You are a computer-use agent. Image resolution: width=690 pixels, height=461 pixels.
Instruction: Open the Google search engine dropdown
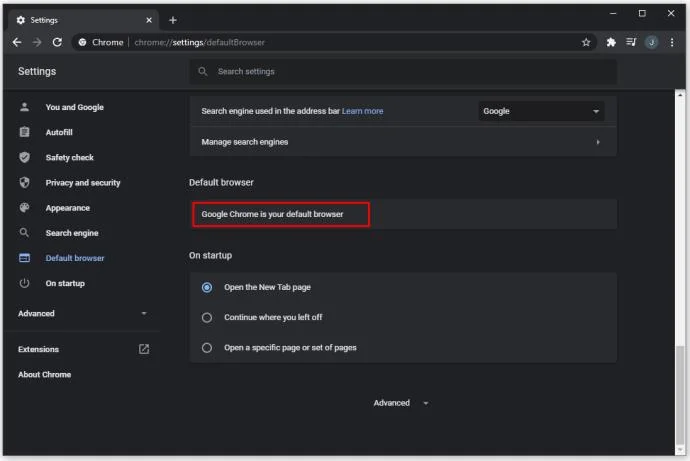click(x=541, y=111)
